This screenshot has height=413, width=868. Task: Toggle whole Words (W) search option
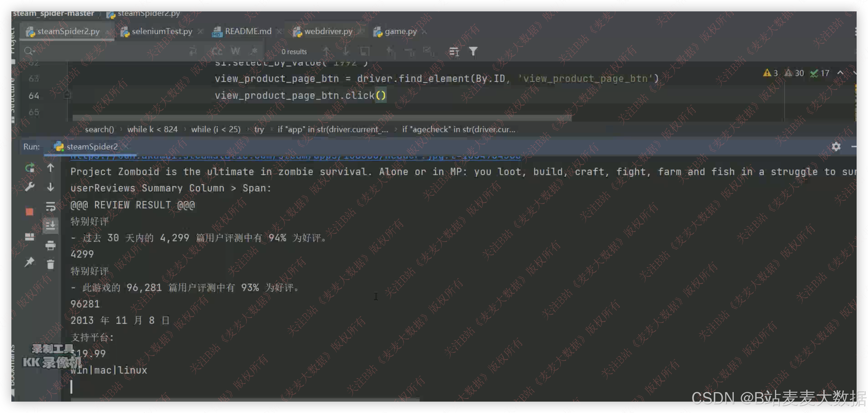235,52
